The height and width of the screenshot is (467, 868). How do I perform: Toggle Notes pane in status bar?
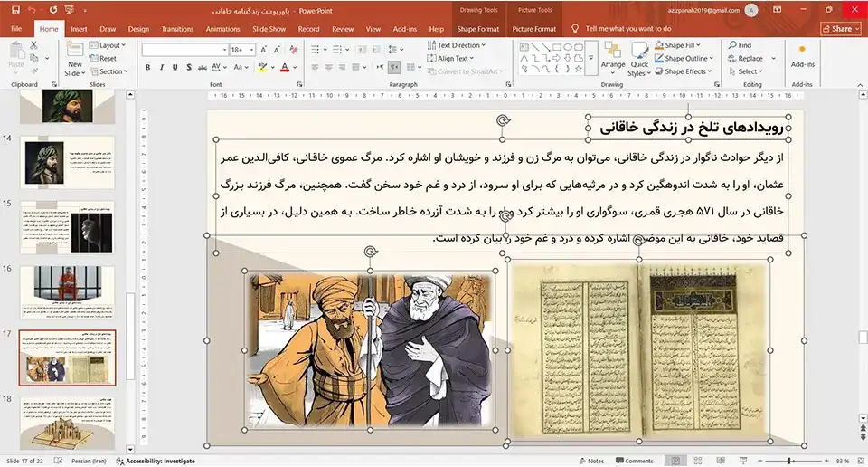pos(591,461)
